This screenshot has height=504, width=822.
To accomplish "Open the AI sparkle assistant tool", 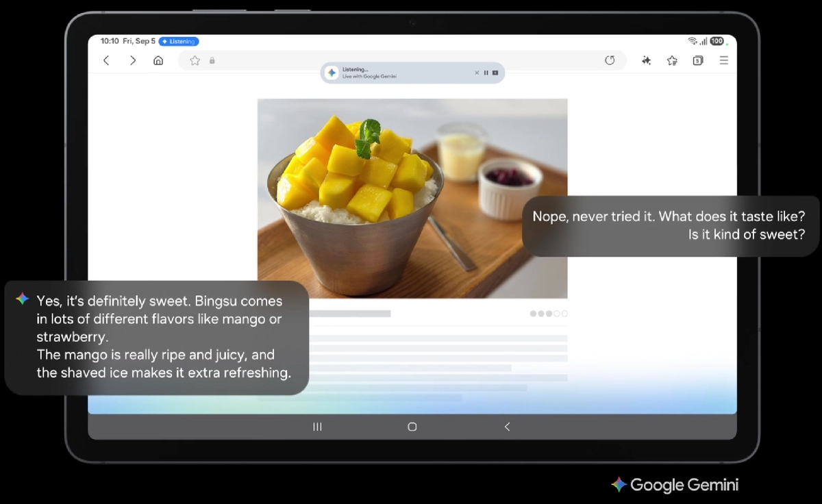I will click(646, 60).
